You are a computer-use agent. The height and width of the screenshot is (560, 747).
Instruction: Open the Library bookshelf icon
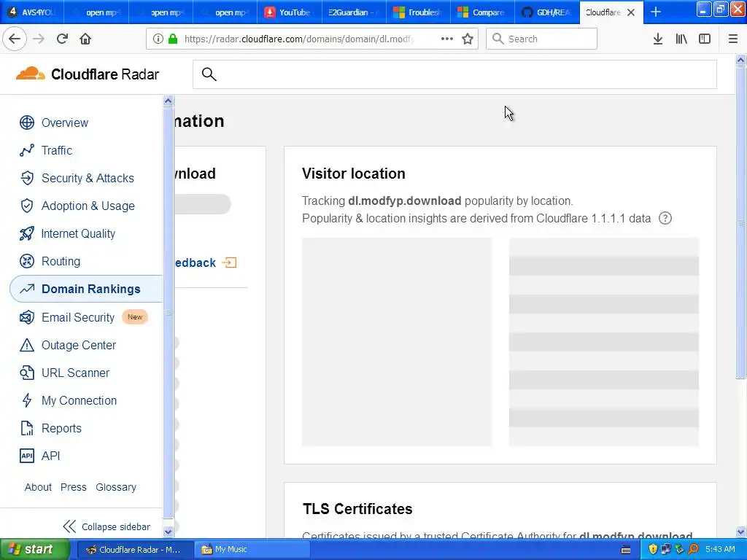coord(681,39)
